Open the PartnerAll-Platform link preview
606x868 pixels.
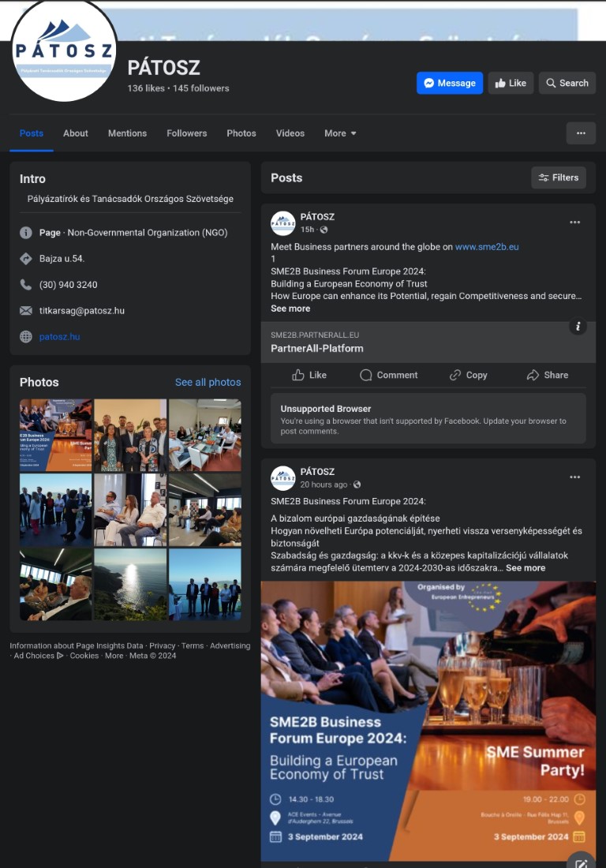click(428, 342)
